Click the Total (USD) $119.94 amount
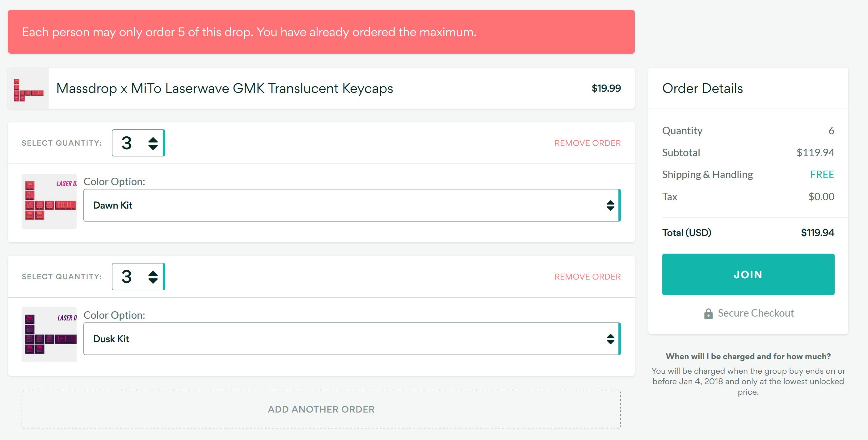Viewport: 868px width, 440px height. point(817,233)
